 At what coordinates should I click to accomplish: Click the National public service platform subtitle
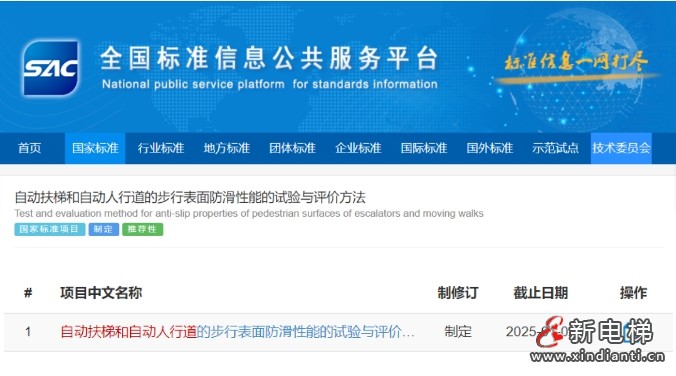pyautogui.click(x=270, y=84)
